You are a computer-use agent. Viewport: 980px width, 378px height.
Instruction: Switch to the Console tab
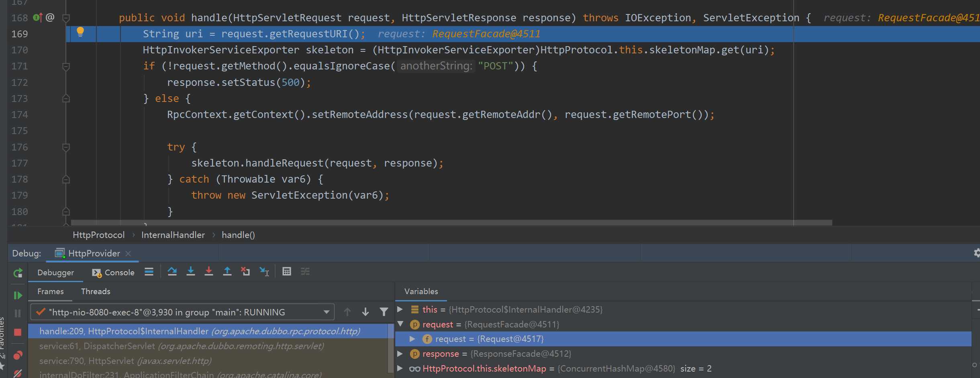click(x=113, y=272)
